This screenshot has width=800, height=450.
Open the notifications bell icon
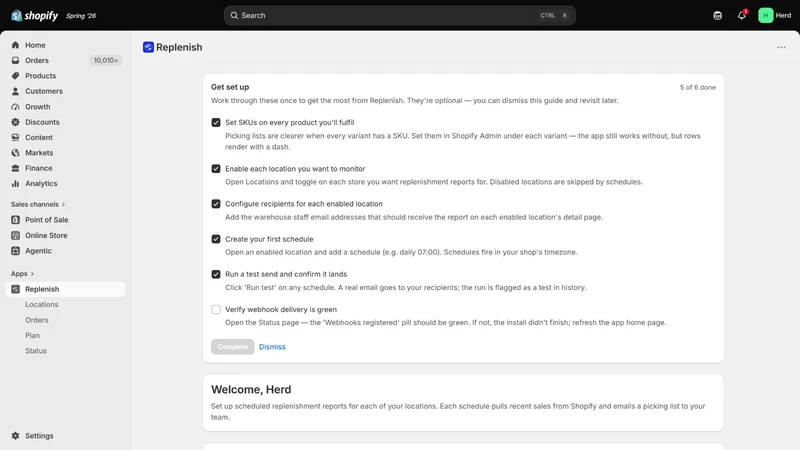[x=742, y=15]
